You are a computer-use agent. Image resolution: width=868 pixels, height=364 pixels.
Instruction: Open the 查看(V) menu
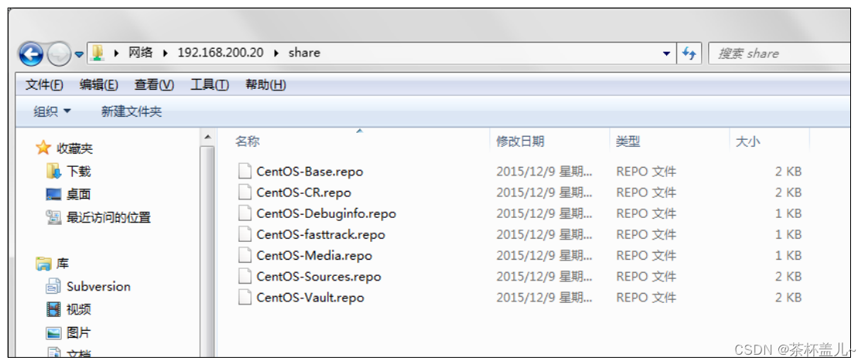154,85
